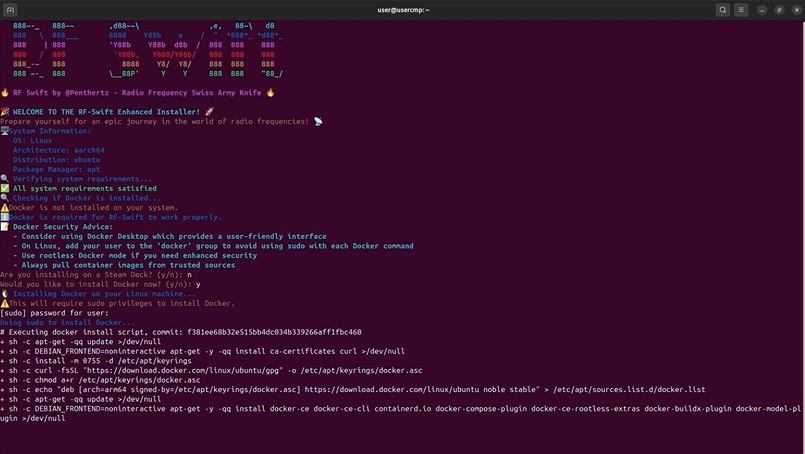Click the 'Consider using Docker Desktop' advice line
Image resolution: width=805 pixels, height=454 pixels.
170,237
